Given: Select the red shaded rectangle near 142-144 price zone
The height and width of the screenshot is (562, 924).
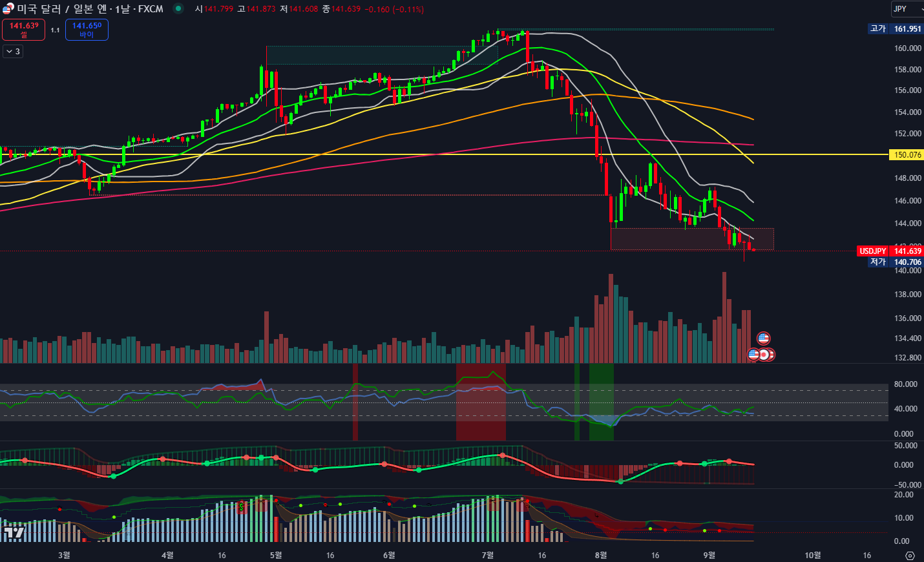Looking at the screenshot, I should point(691,239).
